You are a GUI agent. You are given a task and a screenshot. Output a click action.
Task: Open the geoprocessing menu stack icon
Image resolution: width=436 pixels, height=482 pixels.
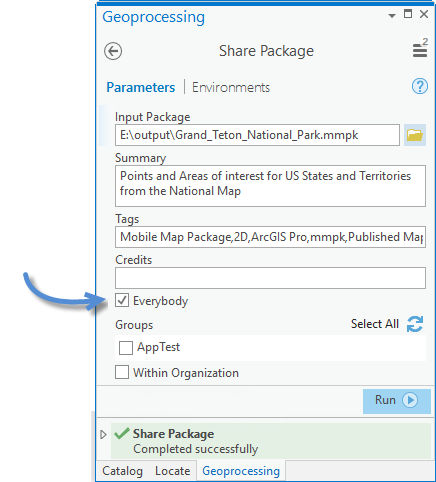420,48
